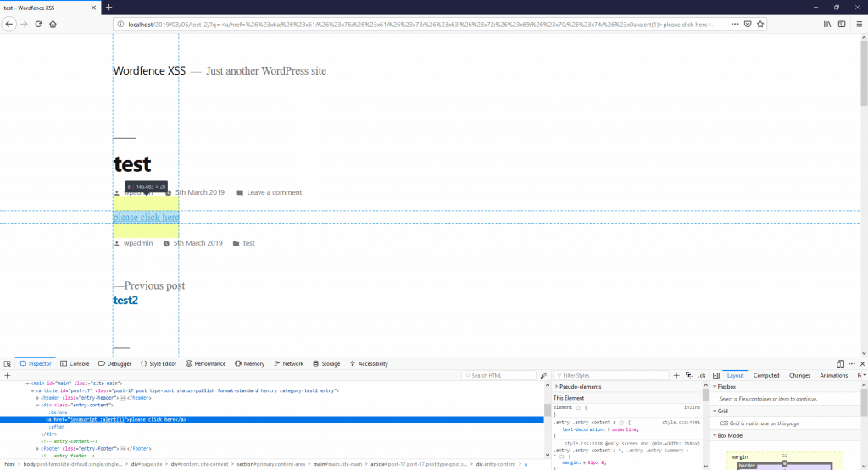The image size is (868, 470).
Task: Reload the current page
Action: point(38,25)
